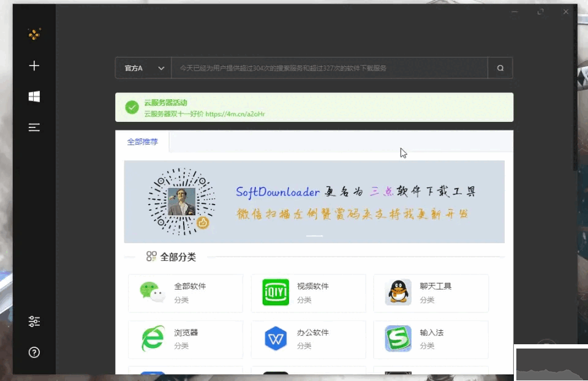The width and height of the screenshot is (588, 381).
Task: Click the green checkmark in the banner
Action: tap(131, 107)
